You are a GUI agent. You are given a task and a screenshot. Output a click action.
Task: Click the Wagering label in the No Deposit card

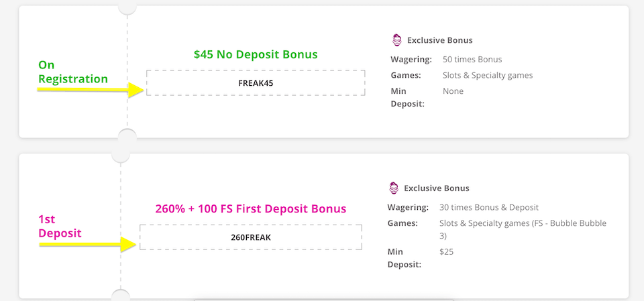pos(411,59)
